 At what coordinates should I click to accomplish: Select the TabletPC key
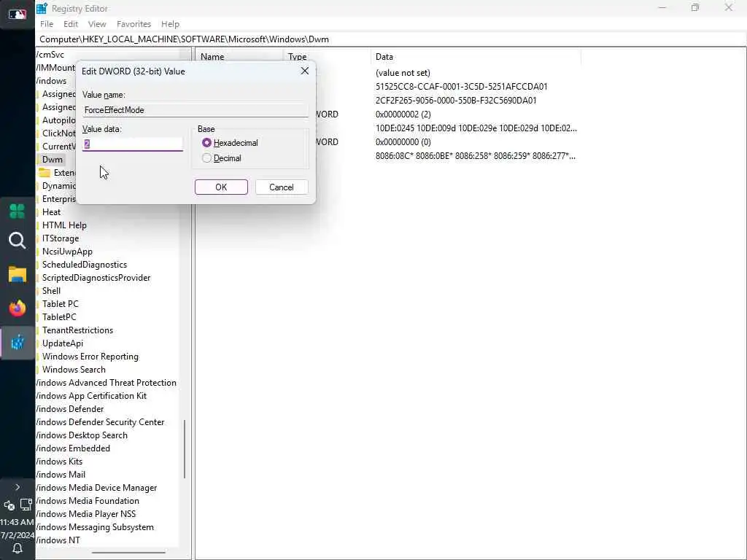point(59,317)
